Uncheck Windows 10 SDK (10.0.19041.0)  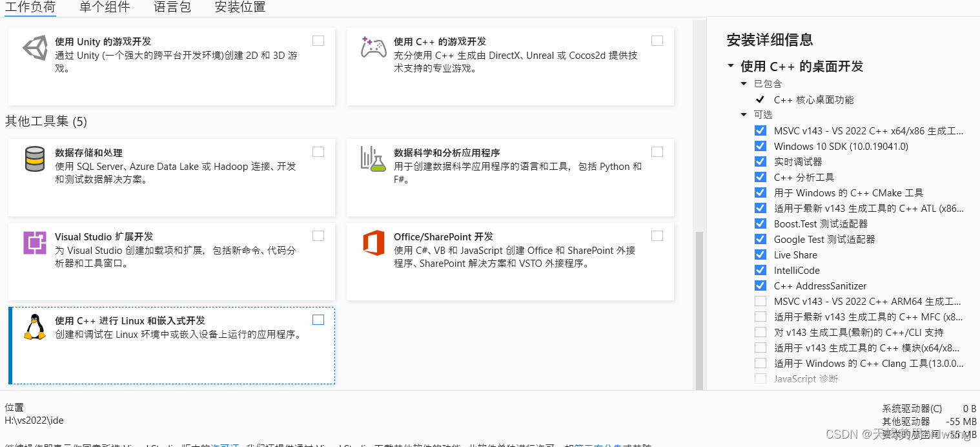[761, 146]
